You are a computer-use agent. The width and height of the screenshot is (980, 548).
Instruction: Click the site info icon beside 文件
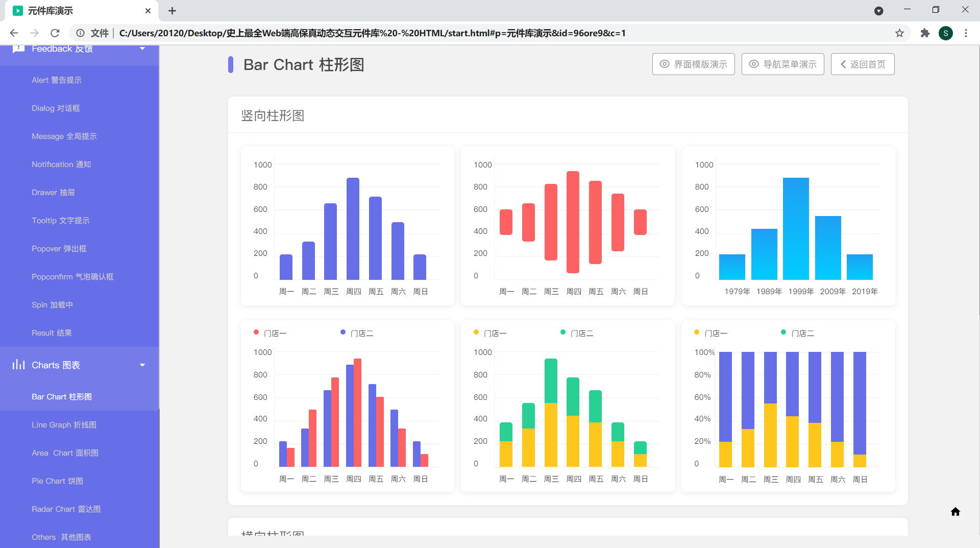[x=81, y=33]
